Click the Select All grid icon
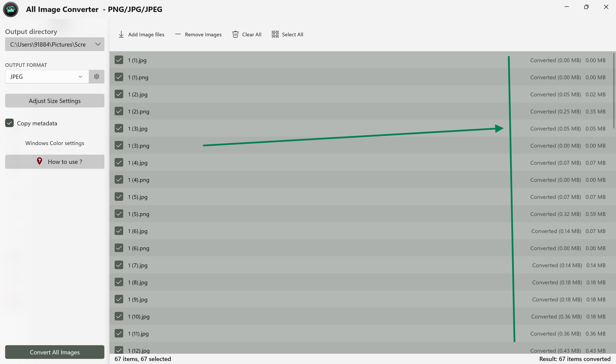This screenshot has width=616, height=364. (275, 34)
